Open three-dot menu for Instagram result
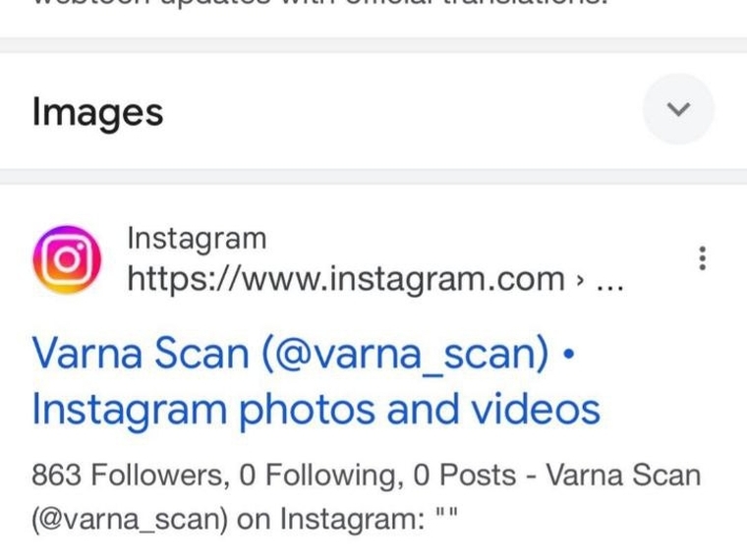This screenshot has width=747, height=560. pos(702,258)
